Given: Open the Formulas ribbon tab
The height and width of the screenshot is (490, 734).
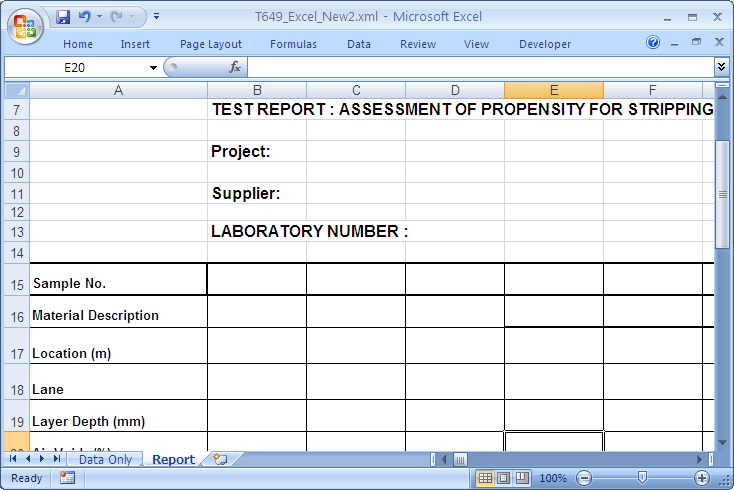Looking at the screenshot, I should 293,44.
